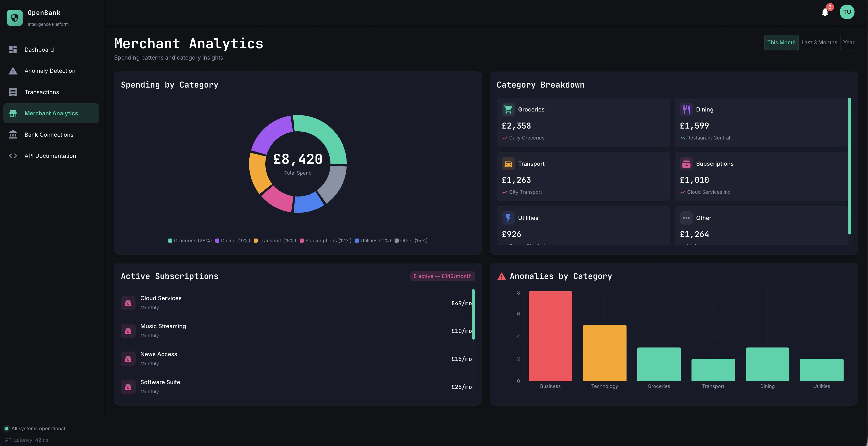Click the API Latency: 42ms text

coord(26,440)
